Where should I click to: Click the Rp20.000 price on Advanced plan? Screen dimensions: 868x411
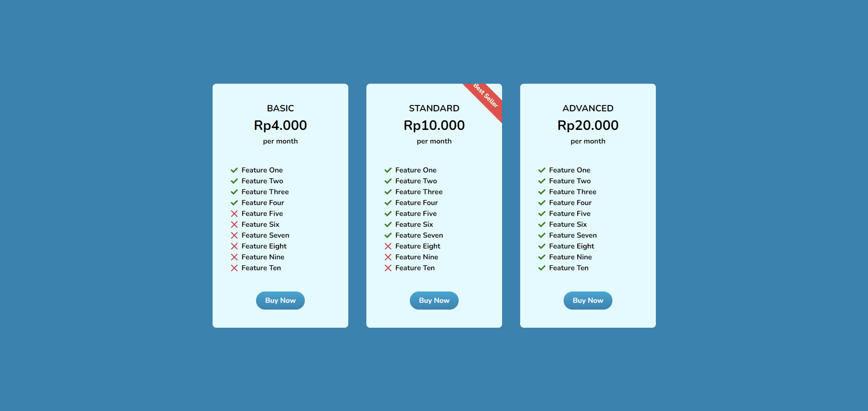point(588,125)
